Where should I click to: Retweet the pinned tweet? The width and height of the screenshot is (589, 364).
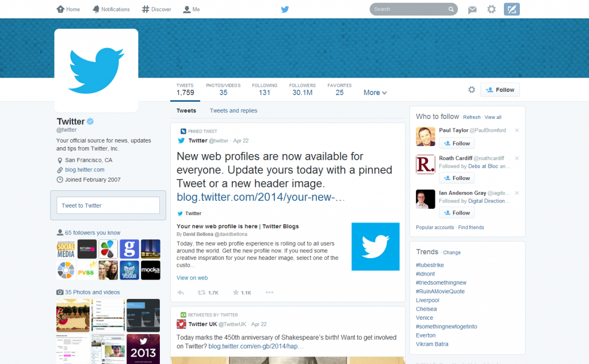click(x=202, y=293)
